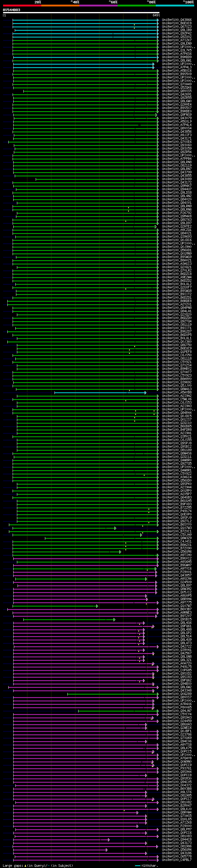This screenshot has width=197, height=868.
Task: Select the UniRef100_Q84R44 label
Action: (177, 413)
